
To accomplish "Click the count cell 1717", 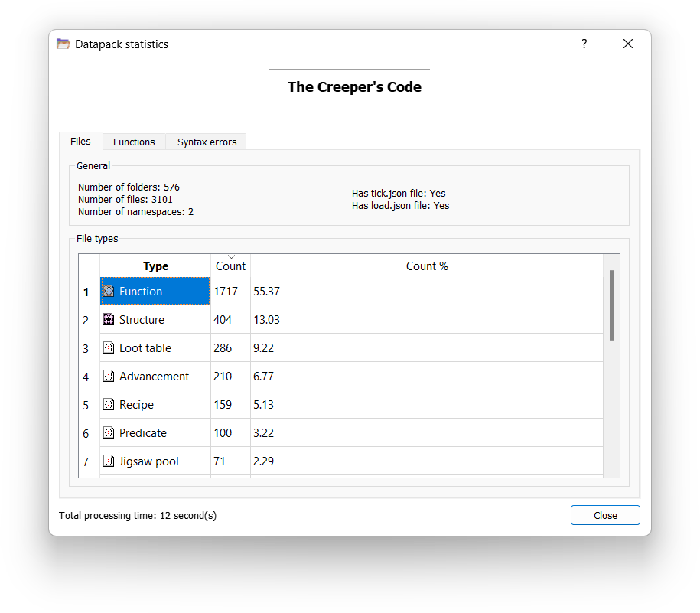I will tap(230, 291).
